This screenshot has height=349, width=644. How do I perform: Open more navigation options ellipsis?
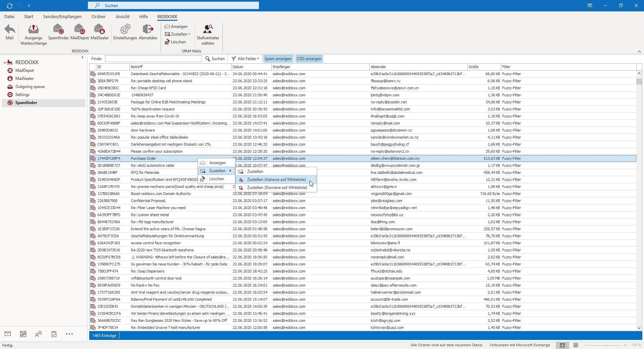coord(69,334)
